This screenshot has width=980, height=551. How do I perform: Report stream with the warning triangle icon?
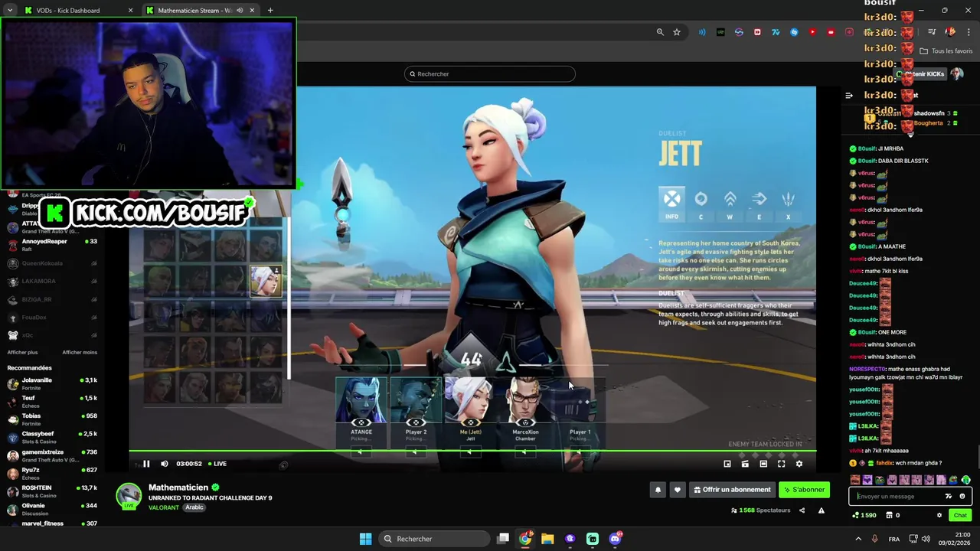coord(822,510)
